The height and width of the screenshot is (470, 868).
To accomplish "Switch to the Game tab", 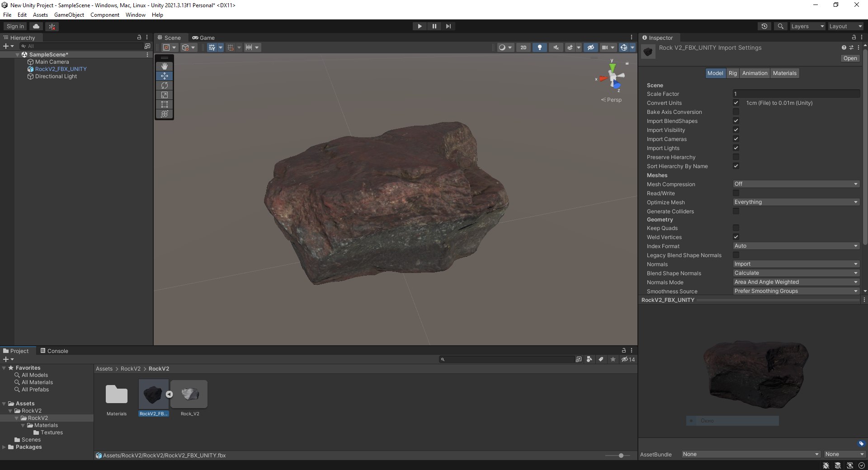I will (x=203, y=38).
